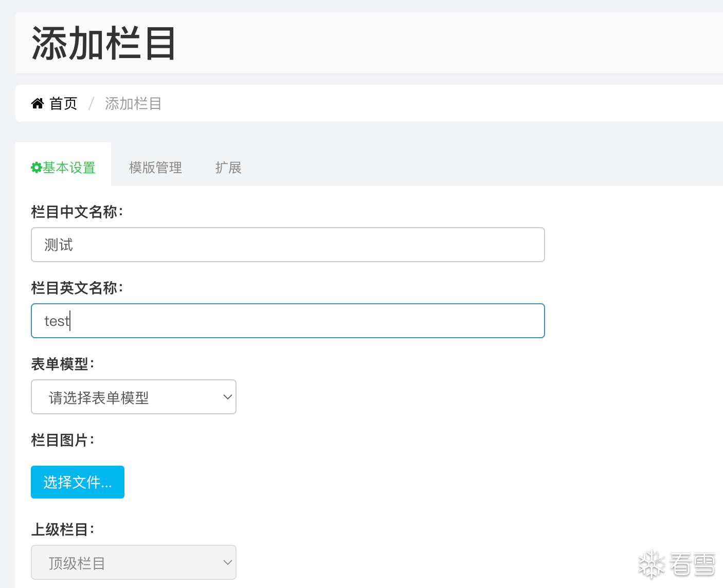
Task: Click into the 栏目英文名称 field with test
Action: tap(288, 321)
